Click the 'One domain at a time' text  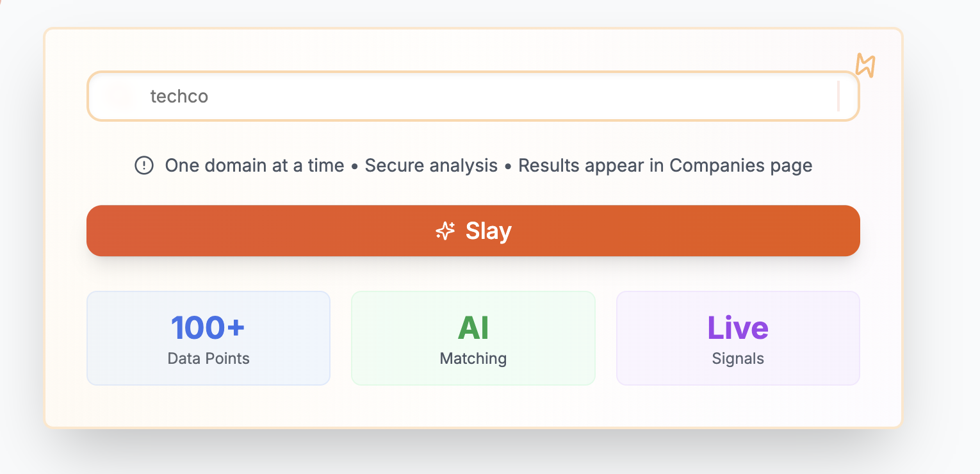(254, 165)
